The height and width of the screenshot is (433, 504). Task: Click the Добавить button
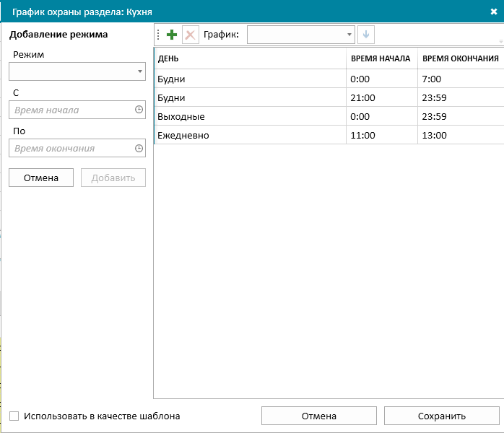pyautogui.click(x=113, y=178)
